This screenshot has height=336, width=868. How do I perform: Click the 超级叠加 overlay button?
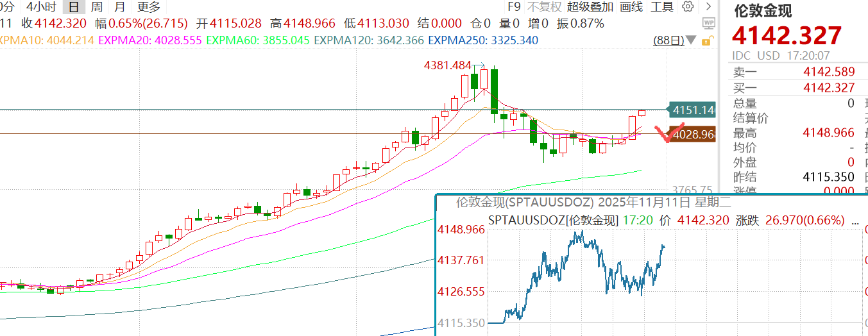coord(590,7)
